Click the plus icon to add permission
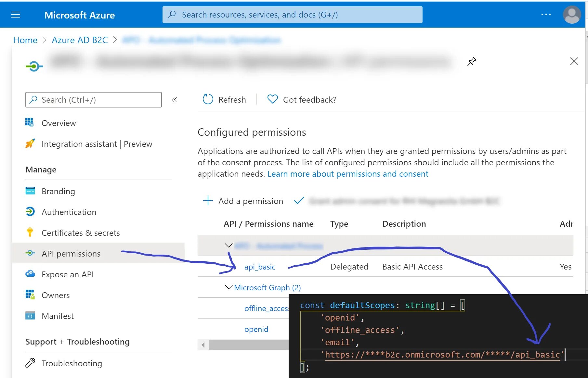The height and width of the screenshot is (378, 588). [208, 201]
